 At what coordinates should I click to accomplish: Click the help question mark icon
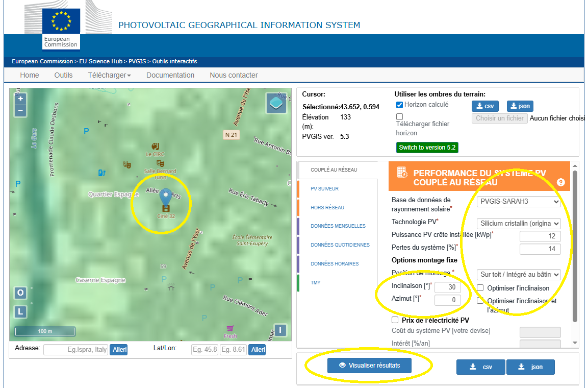561,182
